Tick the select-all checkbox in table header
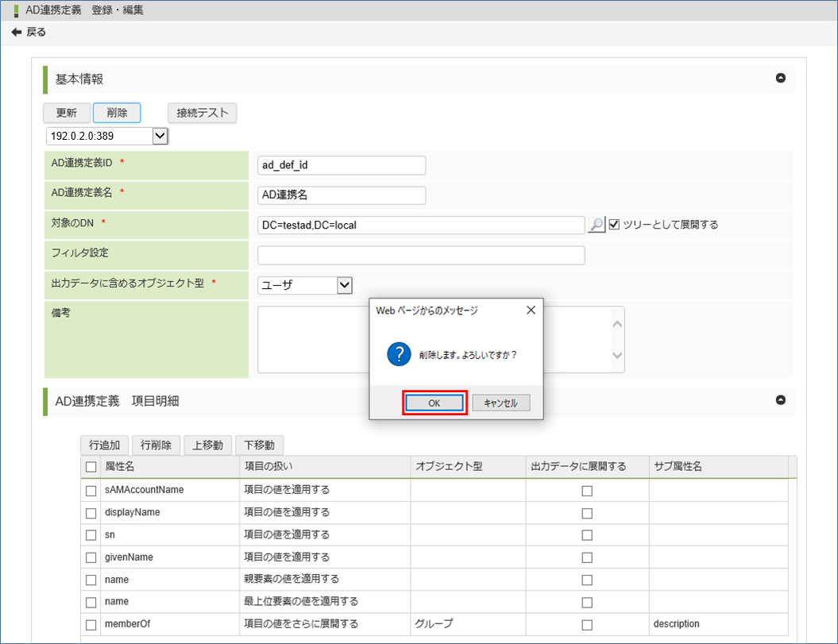Image resolution: width=838 pixels, height=644 pixels. click(x=91, y=467)
